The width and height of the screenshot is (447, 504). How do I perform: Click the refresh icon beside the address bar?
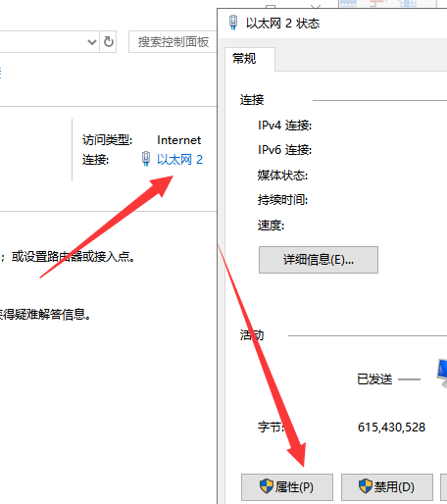[x=109, y=42]
